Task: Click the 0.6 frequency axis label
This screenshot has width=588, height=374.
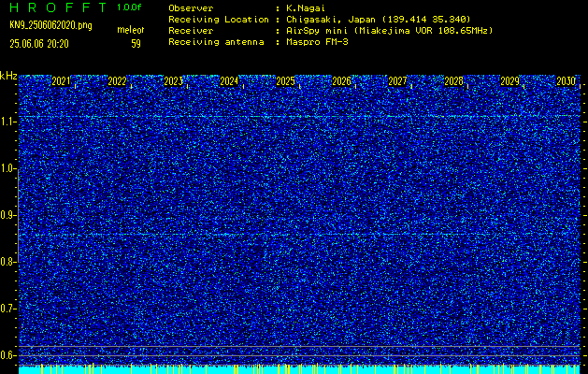Action: 7,355
